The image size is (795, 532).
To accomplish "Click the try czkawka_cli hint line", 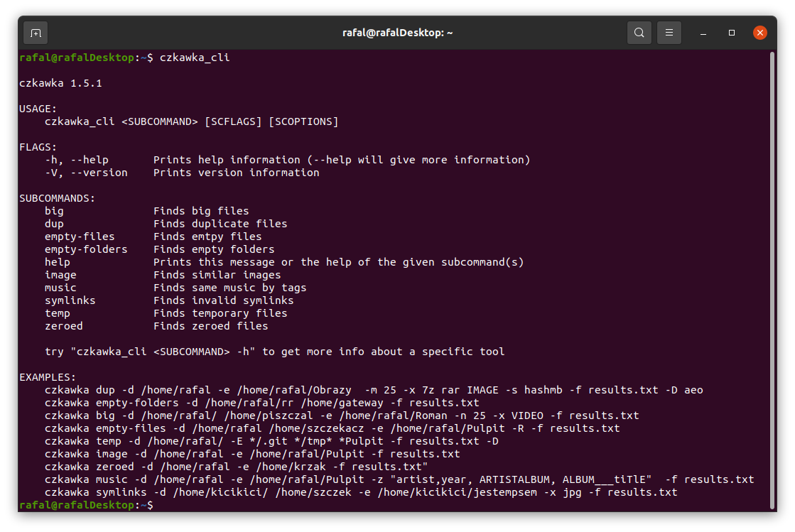I will [x=275, y=352].
